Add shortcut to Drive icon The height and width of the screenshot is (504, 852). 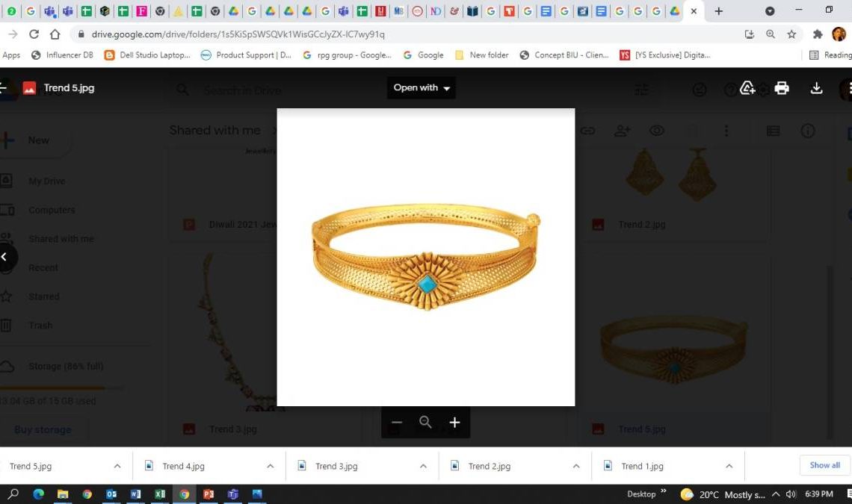coord(747,88)
